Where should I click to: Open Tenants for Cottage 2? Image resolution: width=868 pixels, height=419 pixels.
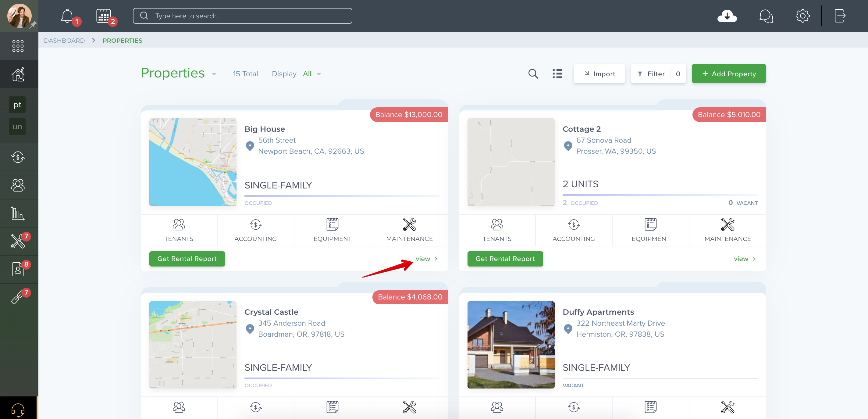(497, 230)
